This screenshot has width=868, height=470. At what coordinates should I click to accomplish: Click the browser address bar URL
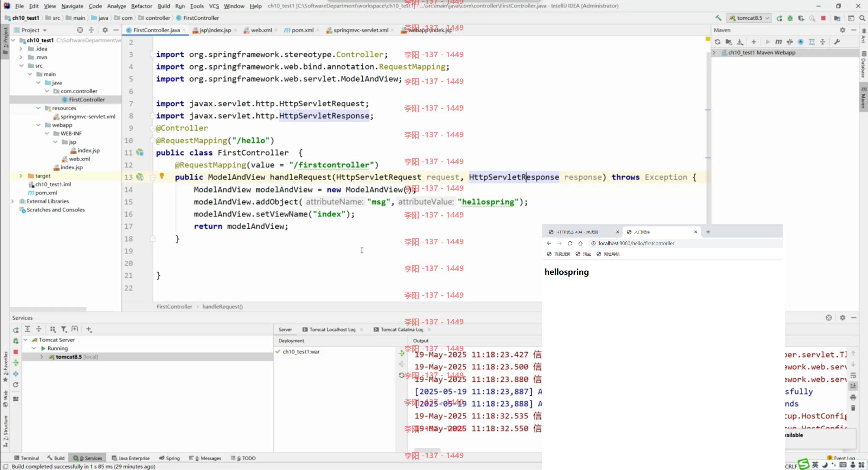tap(636, 243)
